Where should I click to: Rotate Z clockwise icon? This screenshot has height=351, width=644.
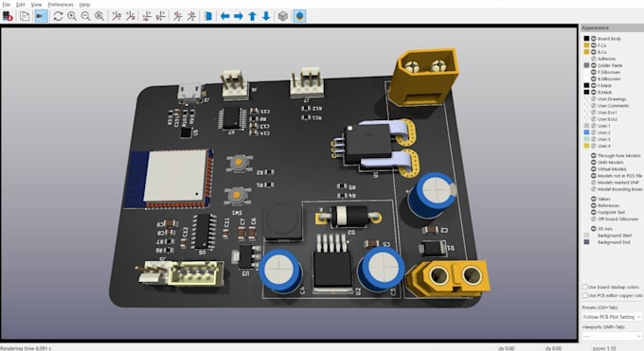(177, 16)
